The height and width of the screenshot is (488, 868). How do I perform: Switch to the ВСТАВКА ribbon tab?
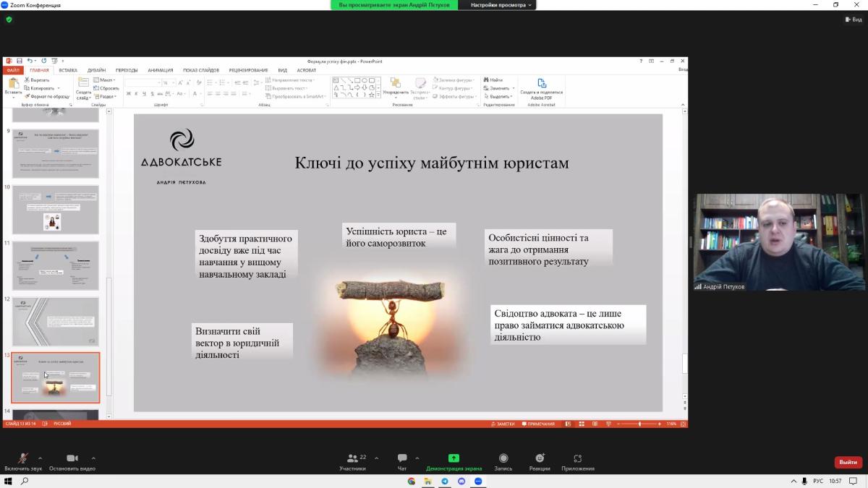click(x=68, y=70)
